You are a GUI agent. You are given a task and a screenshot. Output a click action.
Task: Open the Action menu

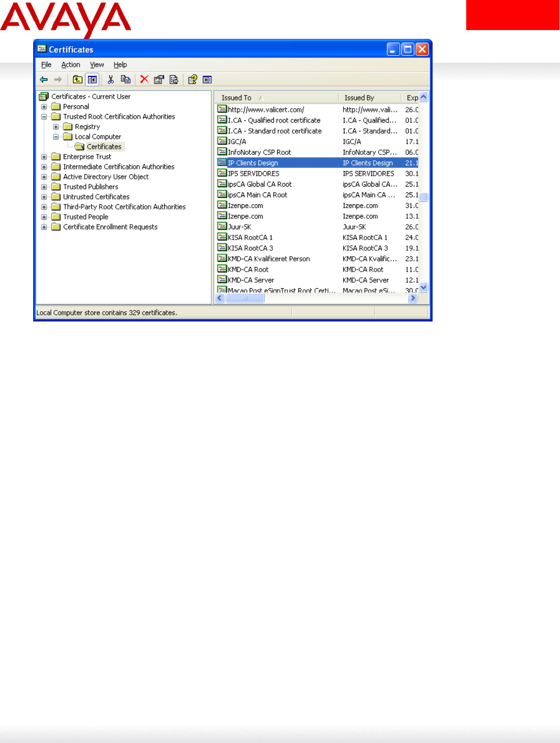[71, 65]
